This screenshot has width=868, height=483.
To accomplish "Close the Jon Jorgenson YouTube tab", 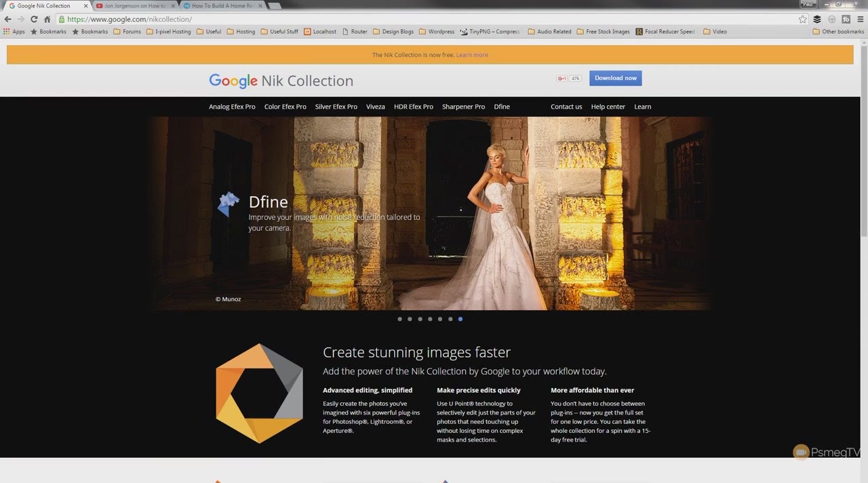I will (173, 5).
